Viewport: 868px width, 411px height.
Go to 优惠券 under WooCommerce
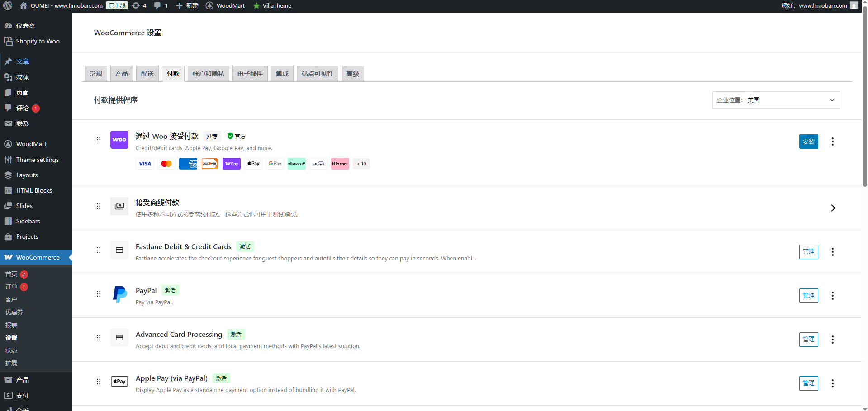pos(14,312)
